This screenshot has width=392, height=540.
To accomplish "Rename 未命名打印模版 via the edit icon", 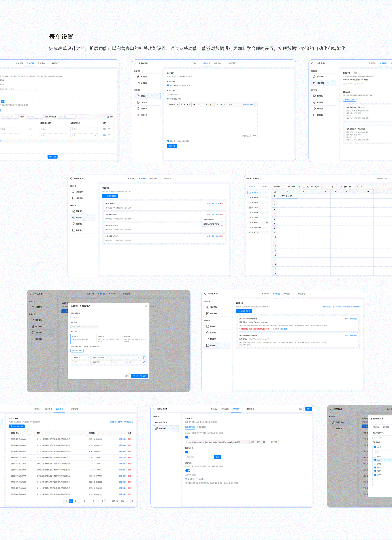I will (261, 179).
